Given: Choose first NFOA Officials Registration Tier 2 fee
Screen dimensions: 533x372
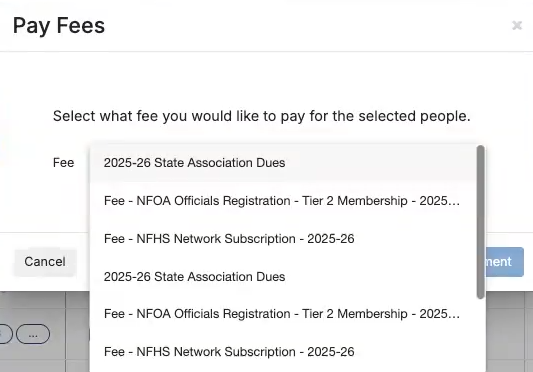Looking at the screenshot, I should pos(283,201).
